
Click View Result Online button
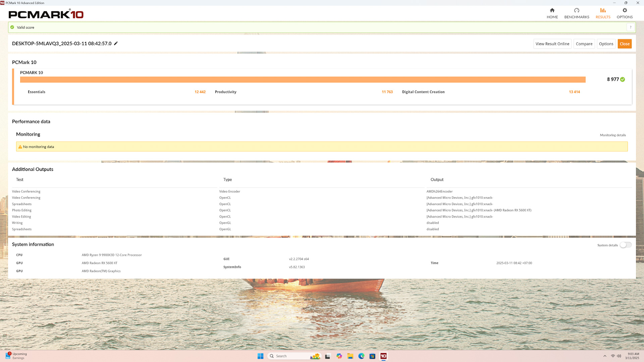coord(552,44)
